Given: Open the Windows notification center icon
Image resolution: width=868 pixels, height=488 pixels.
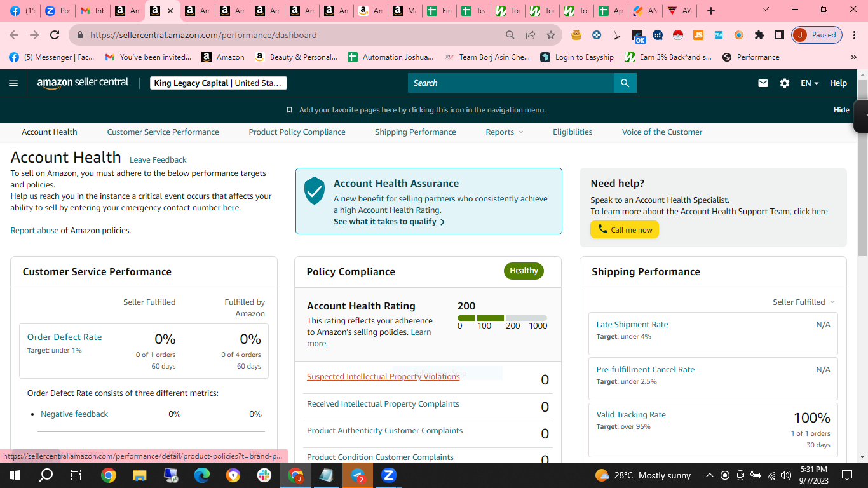Looking at the screenshot, I should coord(846,475).
